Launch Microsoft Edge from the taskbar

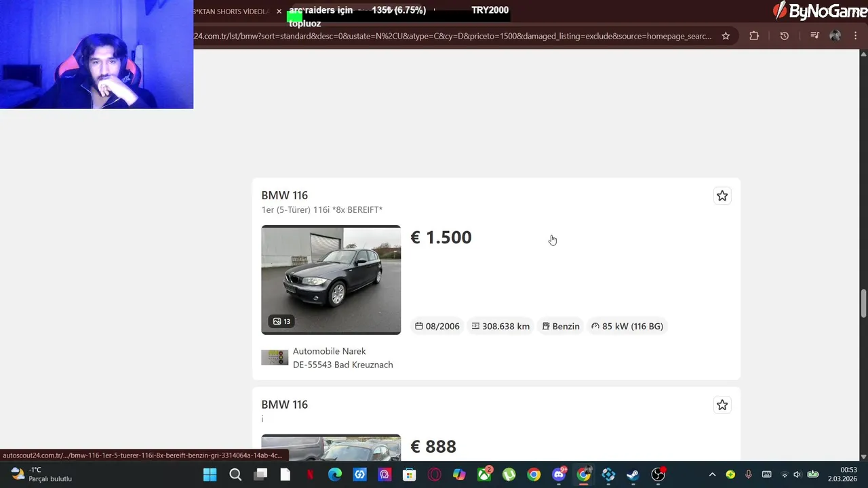coord(335,474)
